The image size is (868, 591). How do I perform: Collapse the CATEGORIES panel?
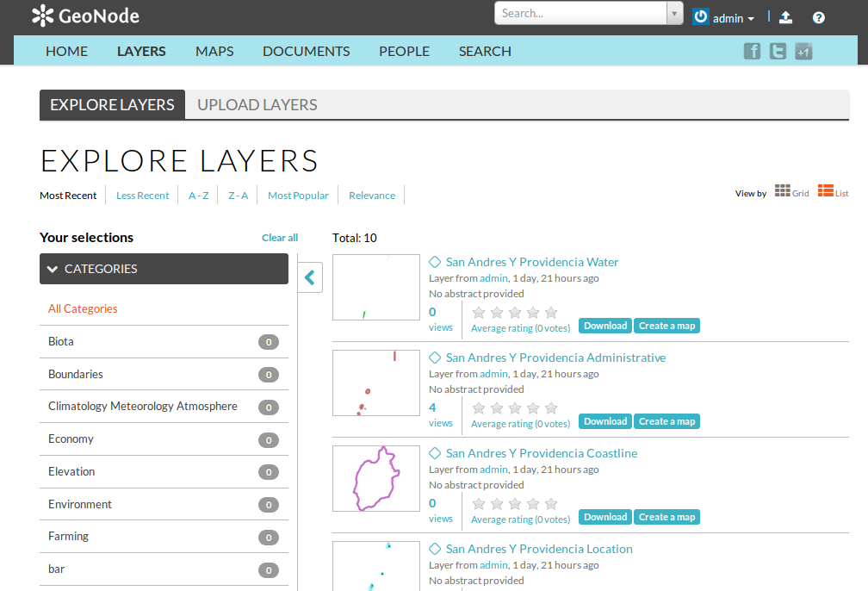coord(164,269)
